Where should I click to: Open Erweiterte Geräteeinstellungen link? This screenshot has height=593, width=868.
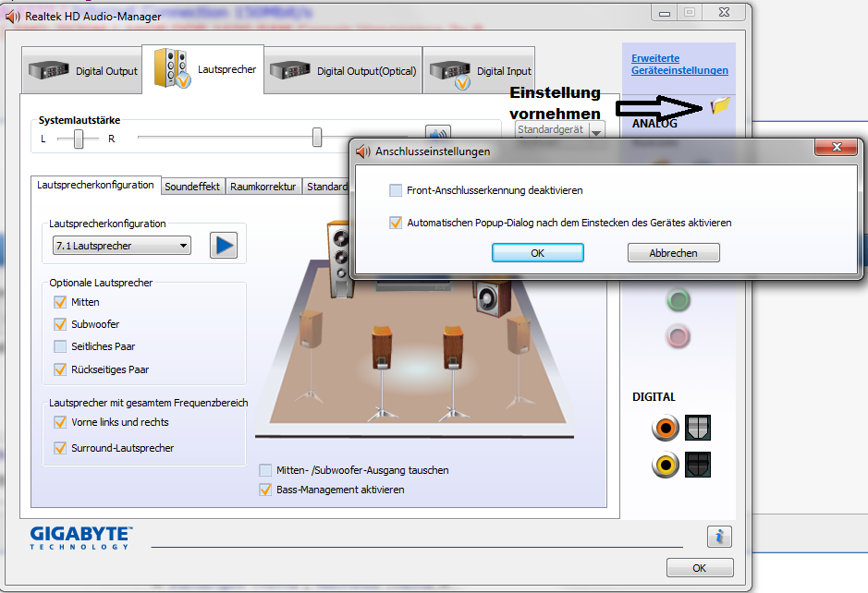pyautogui.click(x=679, y=64)
